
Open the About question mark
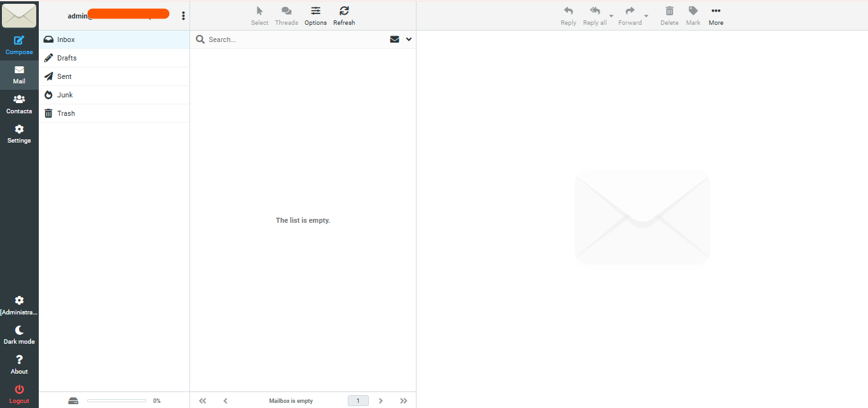(19, 365)
